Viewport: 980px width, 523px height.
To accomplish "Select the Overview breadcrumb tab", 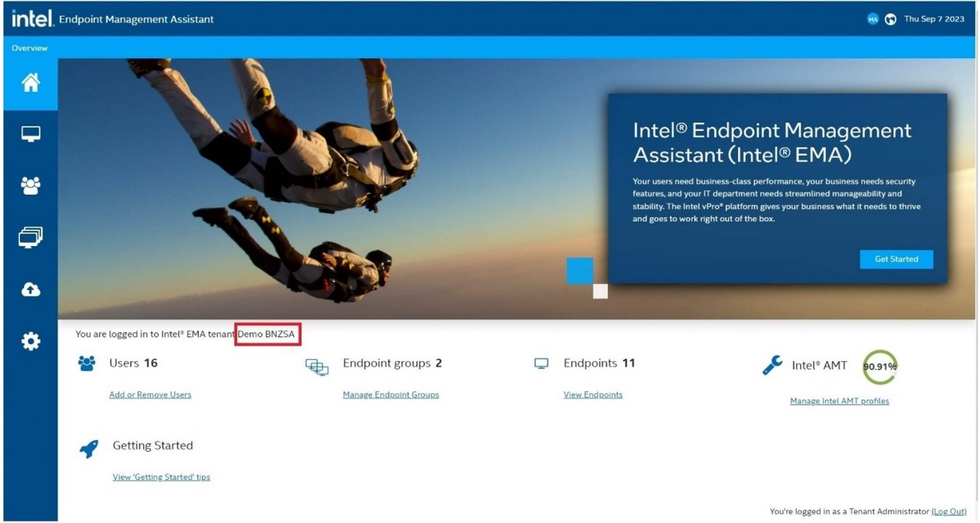I will (29, 48).
